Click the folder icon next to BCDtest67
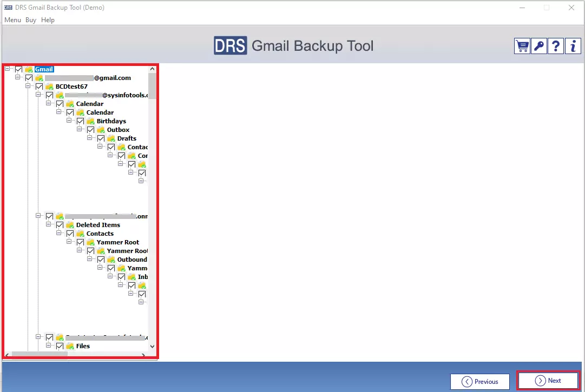This screenshot has width=585, height=392. [x=49, y=87]
